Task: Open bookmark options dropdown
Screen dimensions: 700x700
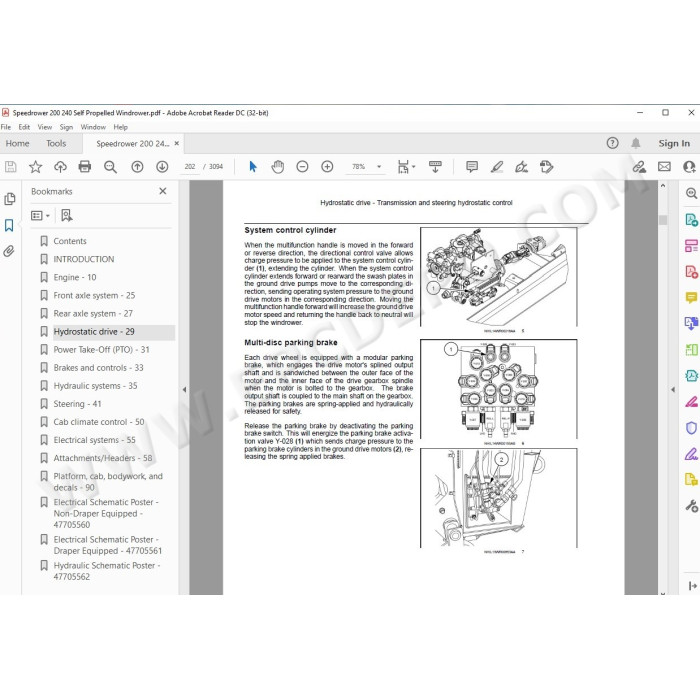Action: [40, 216]
